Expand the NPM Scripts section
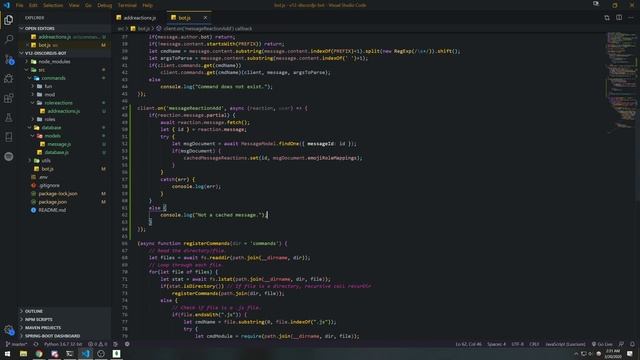Viewport: 640px width, 360px height. (64, 319)
